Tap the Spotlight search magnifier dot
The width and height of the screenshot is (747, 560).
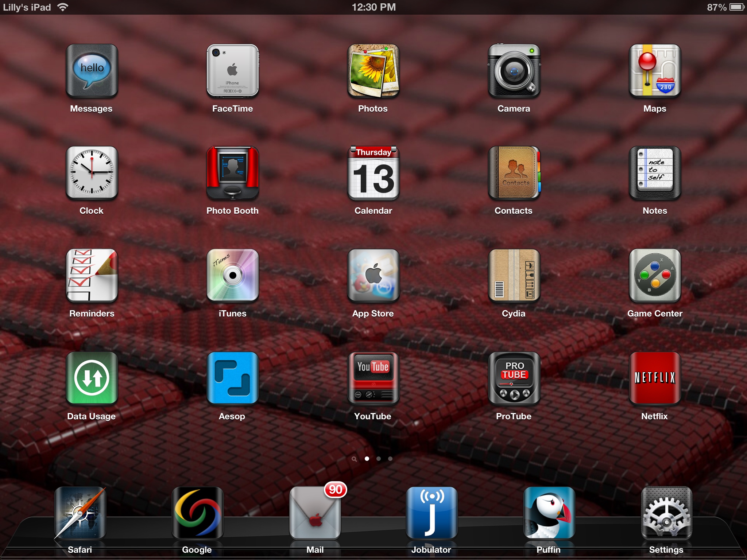coord(354,459)
